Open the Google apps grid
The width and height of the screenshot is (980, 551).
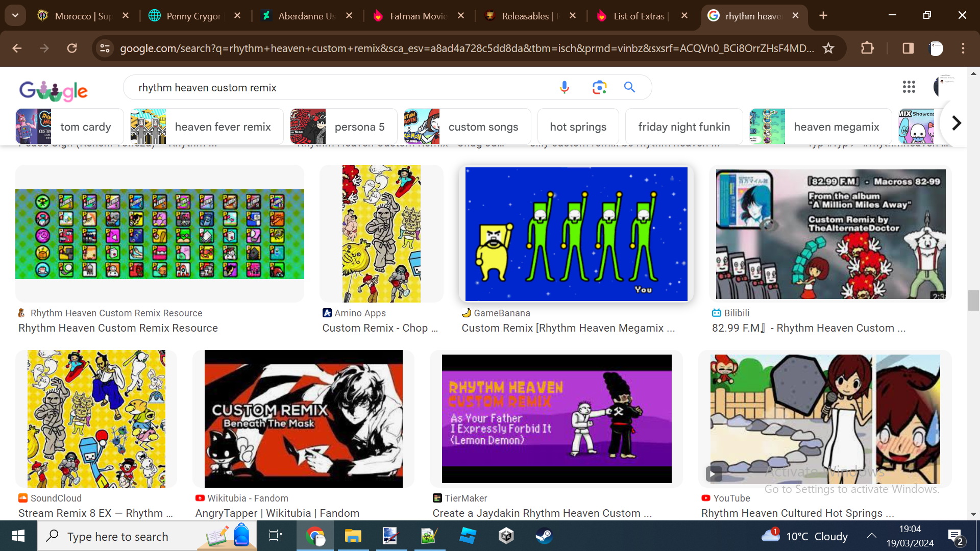[909, 87]
